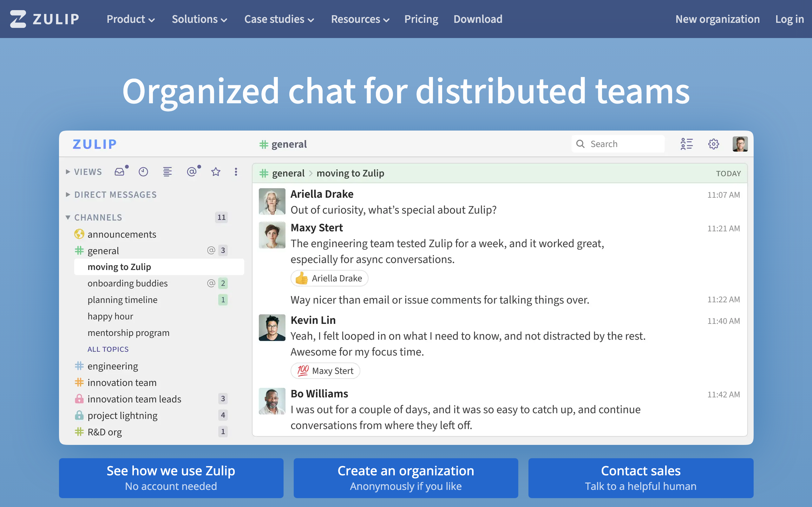Click the Create an organization button
812x507 pixels.
pos(406,478)
